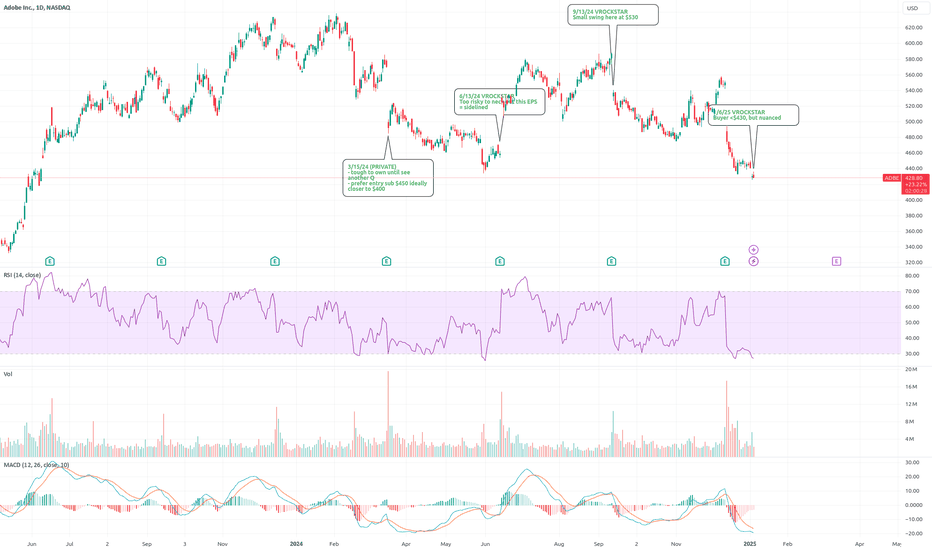Click the 70.00 RSI scale label
The height and width of the screenshot is (550, 932).
[x=912, y=291]
